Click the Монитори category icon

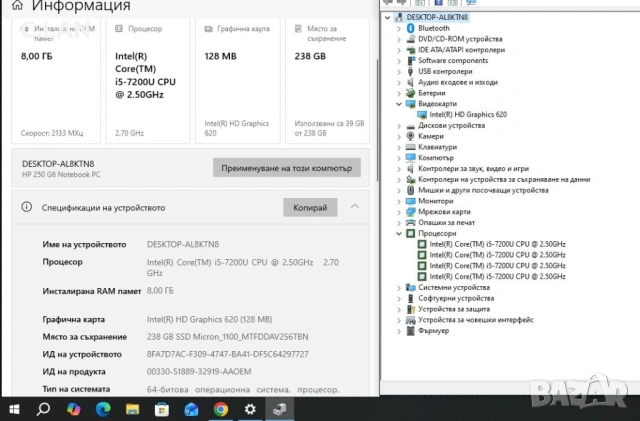coord(411,201)
